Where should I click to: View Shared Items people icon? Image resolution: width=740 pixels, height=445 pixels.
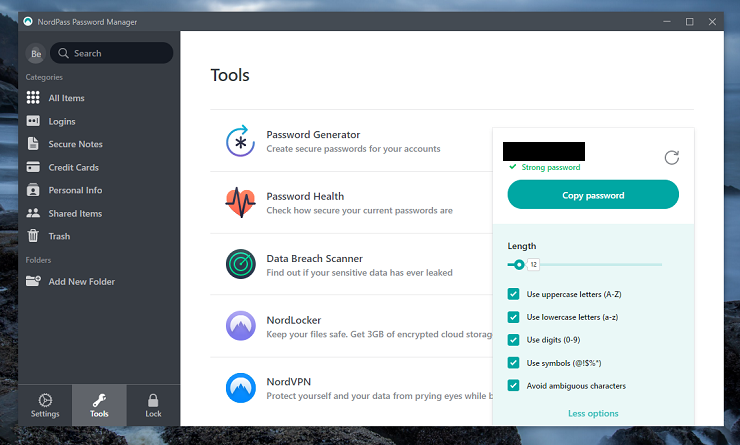33,213
